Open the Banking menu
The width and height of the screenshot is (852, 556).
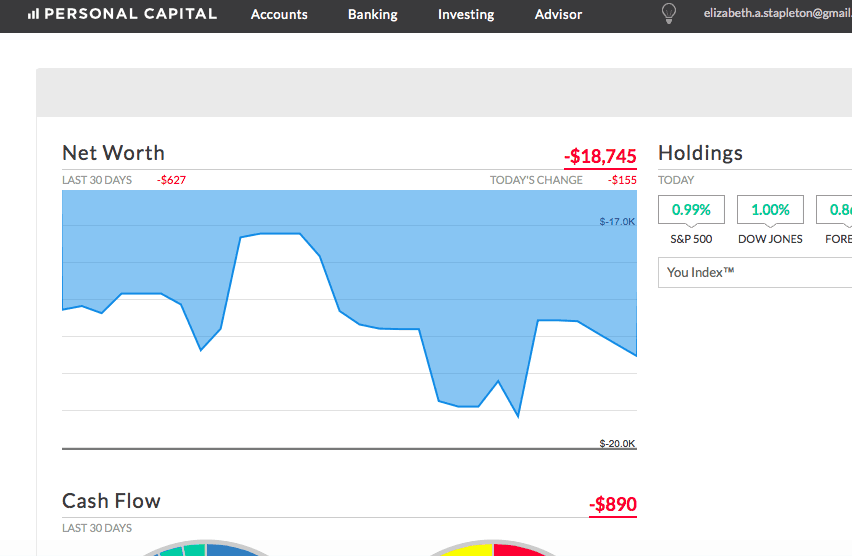[373, 14]
